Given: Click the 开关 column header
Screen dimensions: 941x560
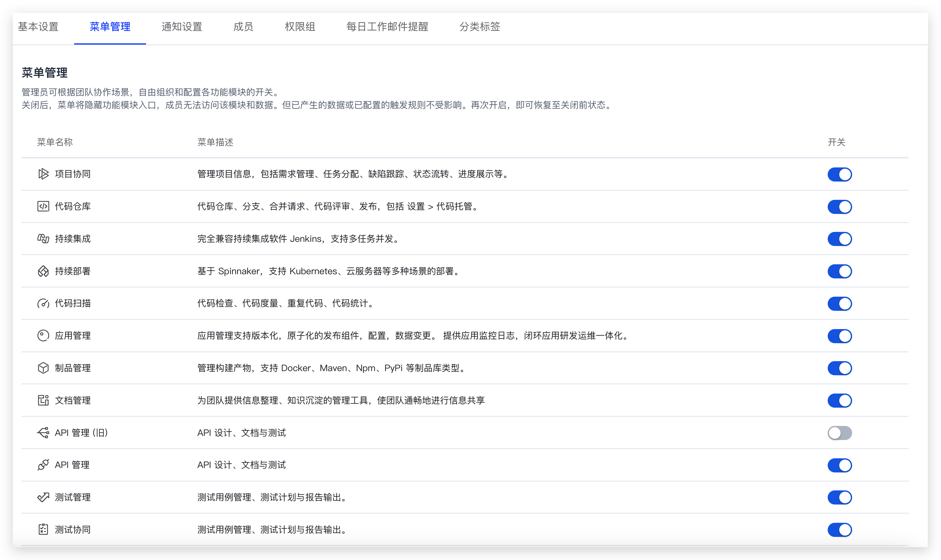Looking at the screenshot, I should (x=836, y=142).
